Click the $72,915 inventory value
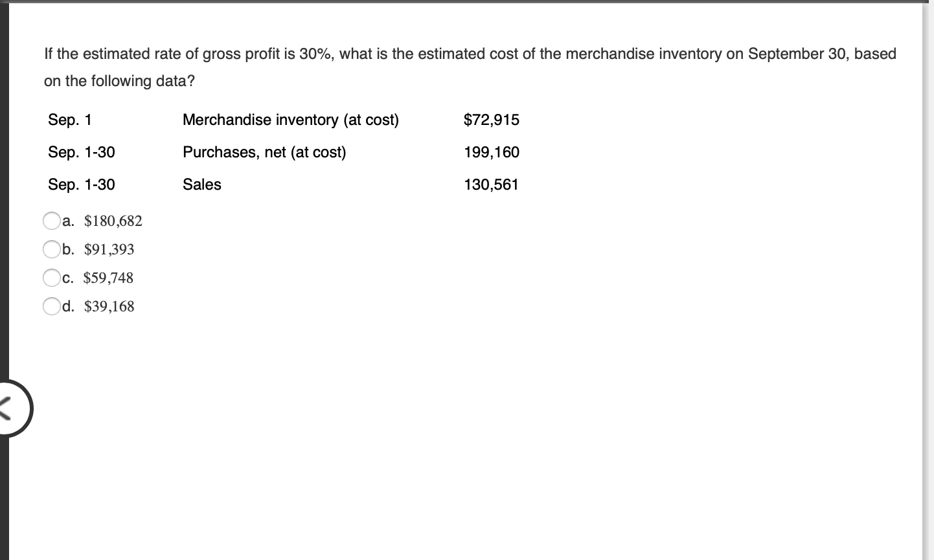This screenshot has width=934, height=560. tap(491, 119)
